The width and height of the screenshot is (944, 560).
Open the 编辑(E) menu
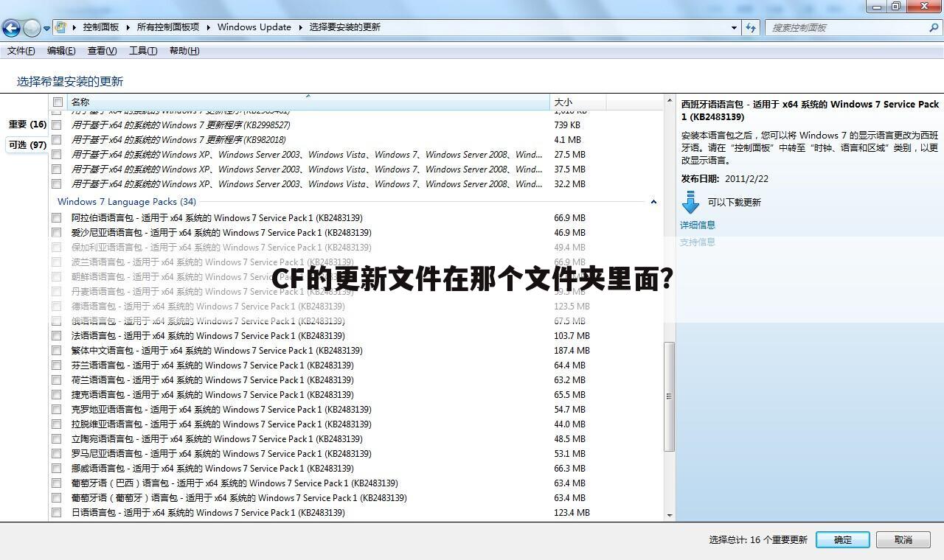[61, 51]
